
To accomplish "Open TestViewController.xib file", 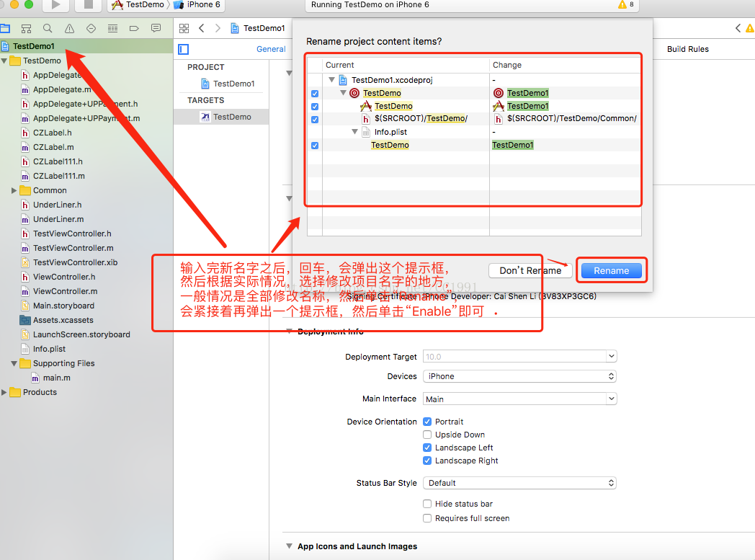I will click(x=75, y=263).
